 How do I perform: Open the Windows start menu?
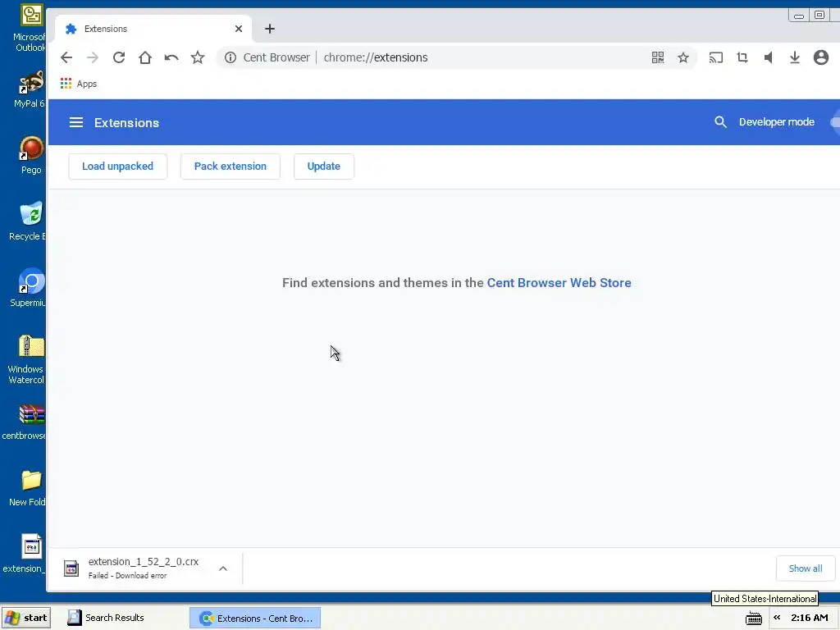click(x=26, y=618)
